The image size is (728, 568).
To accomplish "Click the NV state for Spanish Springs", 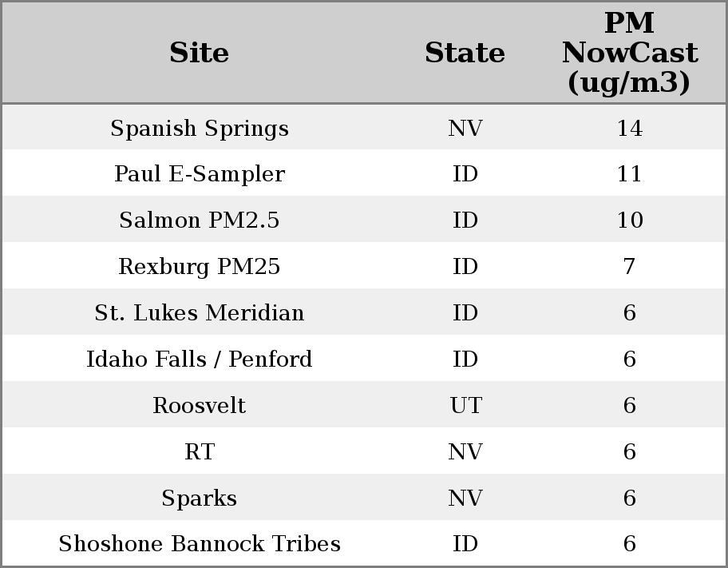I will pyautogui.click(x=465, y=129).
